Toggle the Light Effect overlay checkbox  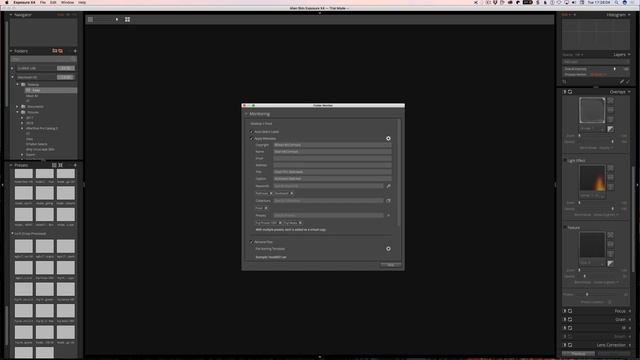[565, 160]
